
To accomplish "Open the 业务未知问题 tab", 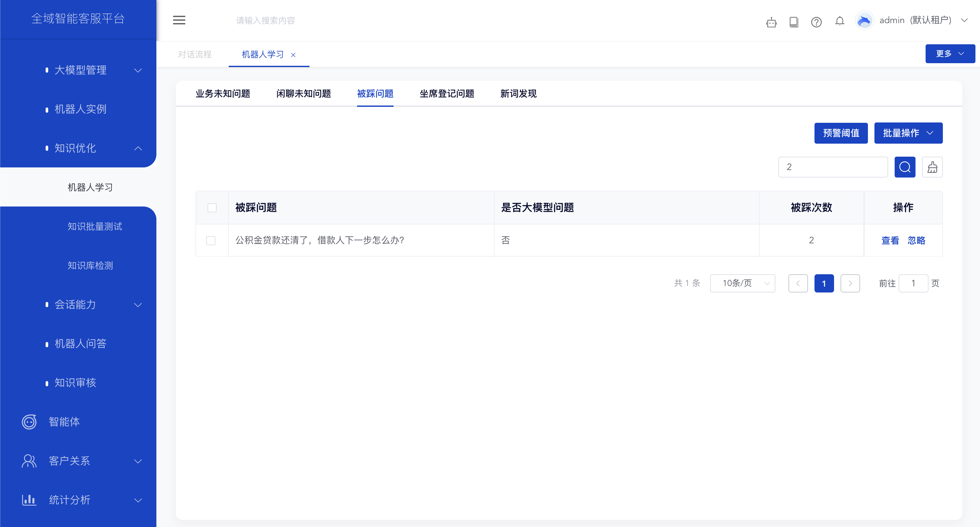I will pyautogui.click(x=223, y=94).
